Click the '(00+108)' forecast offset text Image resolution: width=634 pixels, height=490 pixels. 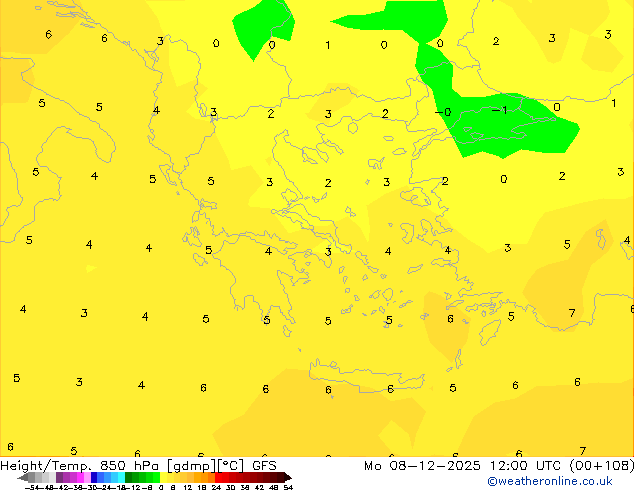point(602,466)
